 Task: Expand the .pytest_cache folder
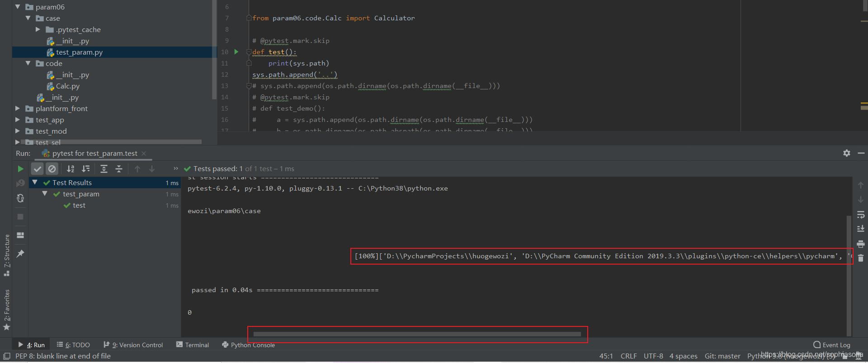38,29
